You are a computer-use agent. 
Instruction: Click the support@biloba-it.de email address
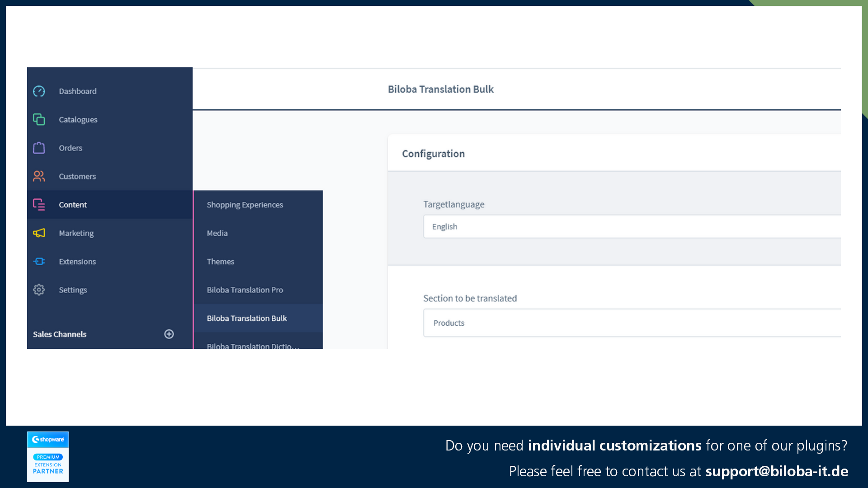coord(777,471)
